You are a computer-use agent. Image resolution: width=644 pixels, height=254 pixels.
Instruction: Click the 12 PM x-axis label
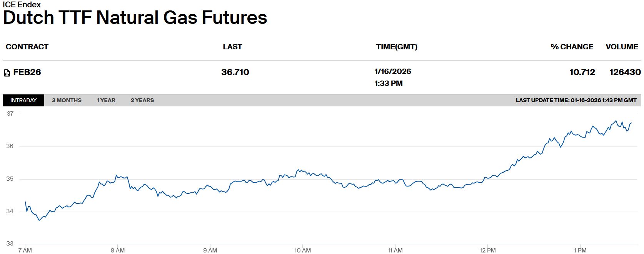click(x=487, y=251)
